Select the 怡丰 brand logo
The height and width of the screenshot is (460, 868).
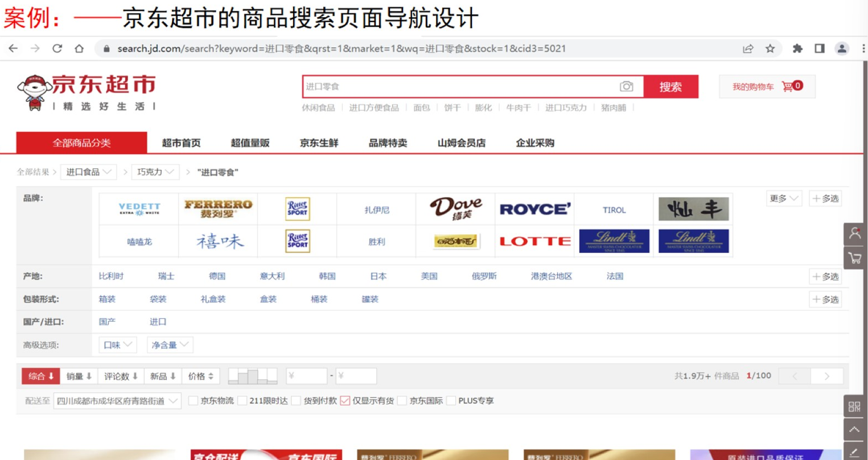point(693,209)
